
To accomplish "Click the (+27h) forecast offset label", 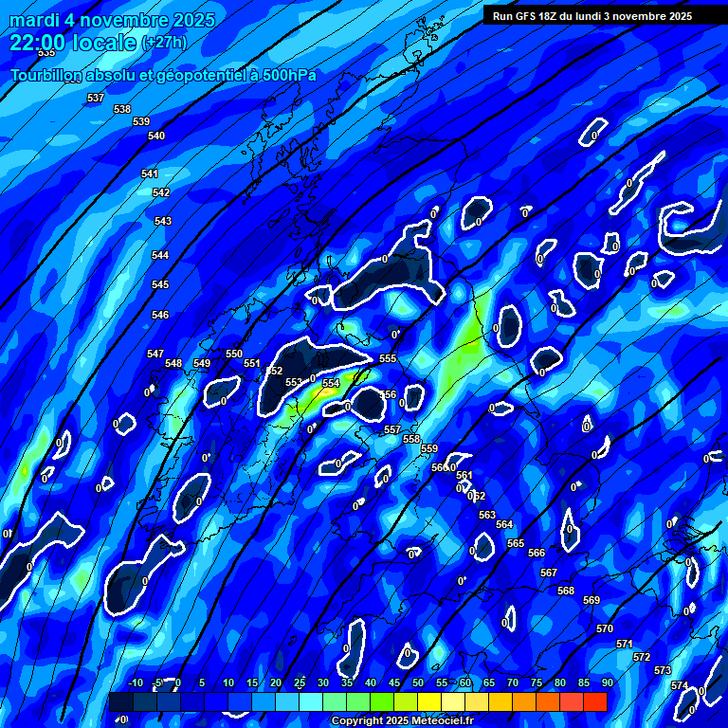I will [x=164, y=43].
